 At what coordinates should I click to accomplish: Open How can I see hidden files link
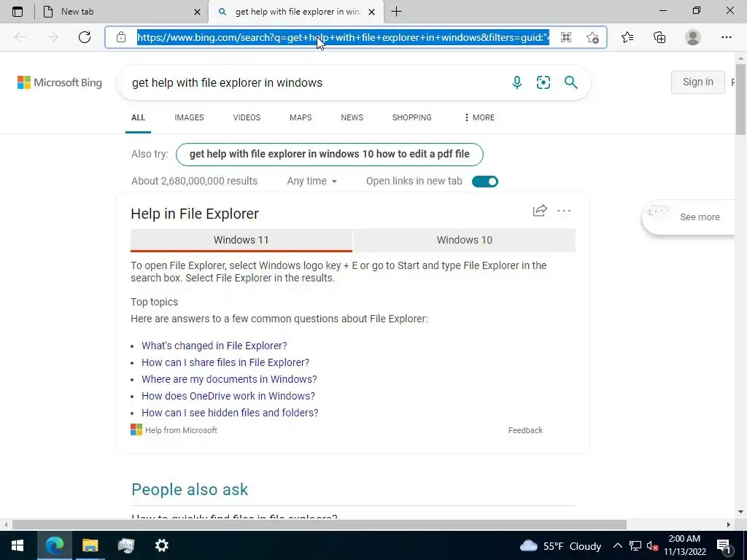230,413
